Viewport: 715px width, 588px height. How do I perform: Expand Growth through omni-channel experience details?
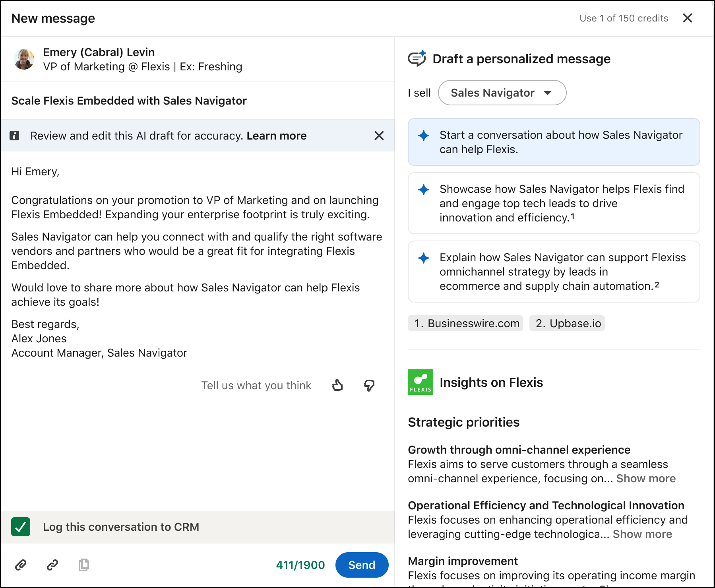(x=646, y=478)
